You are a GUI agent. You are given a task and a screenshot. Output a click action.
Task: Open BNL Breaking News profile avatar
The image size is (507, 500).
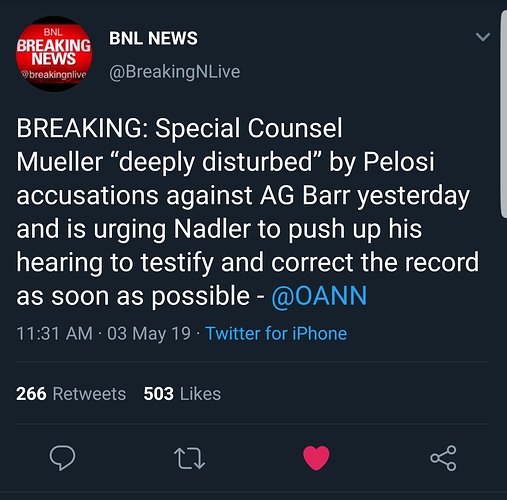click(54, 54)
